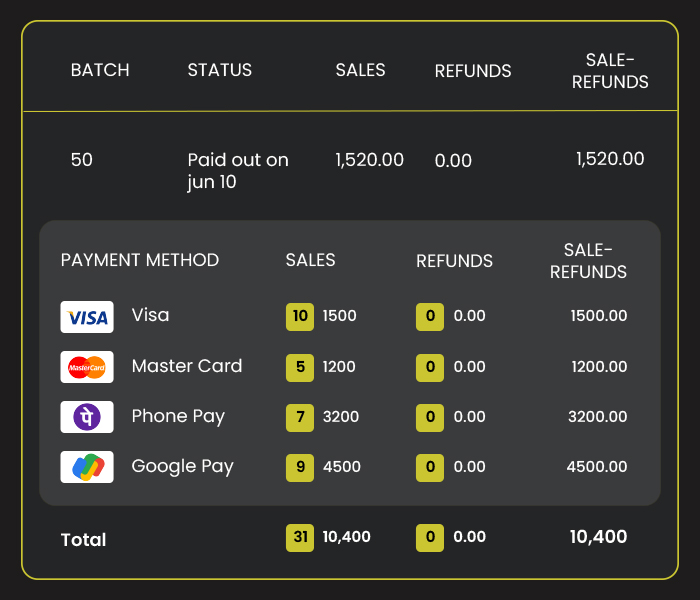The image size is (700, 600).
Task: Click the Visa card logo icon
Action: click(87, 316)
